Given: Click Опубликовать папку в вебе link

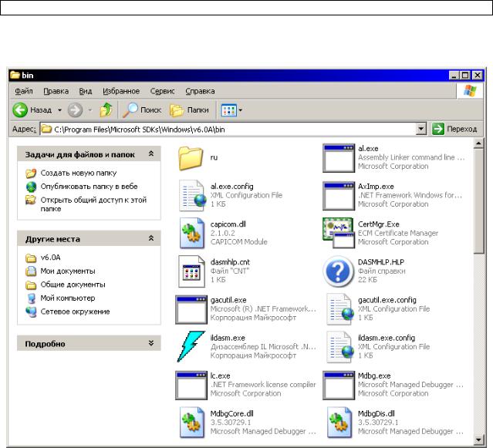Looking at the screenshot, I should (89, 187).
